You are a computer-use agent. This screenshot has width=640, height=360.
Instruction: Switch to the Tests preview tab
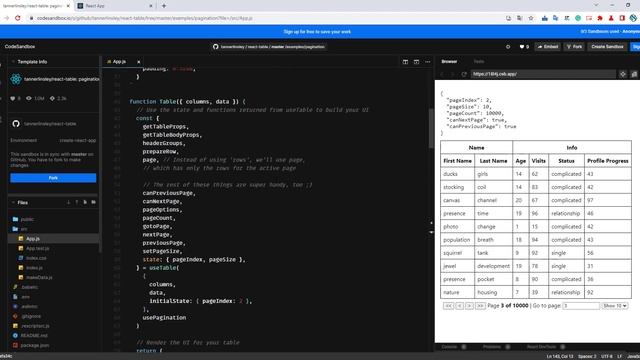pos(479,62)
